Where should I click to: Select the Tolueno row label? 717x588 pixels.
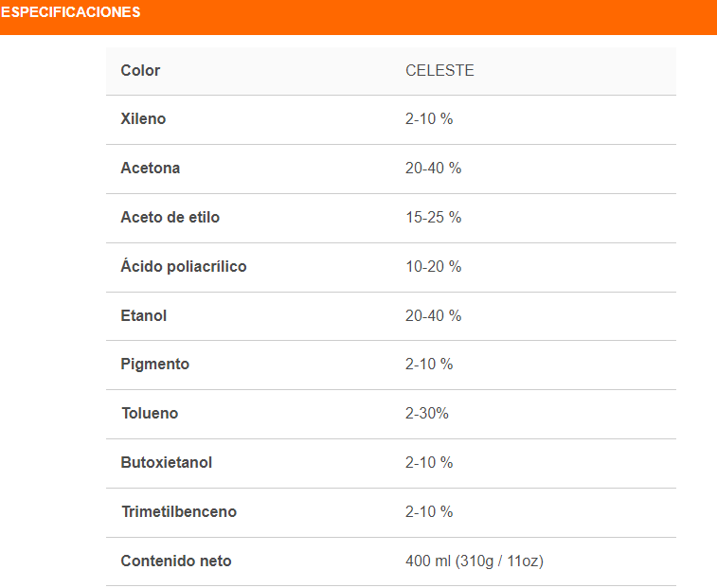click(149, 414)
